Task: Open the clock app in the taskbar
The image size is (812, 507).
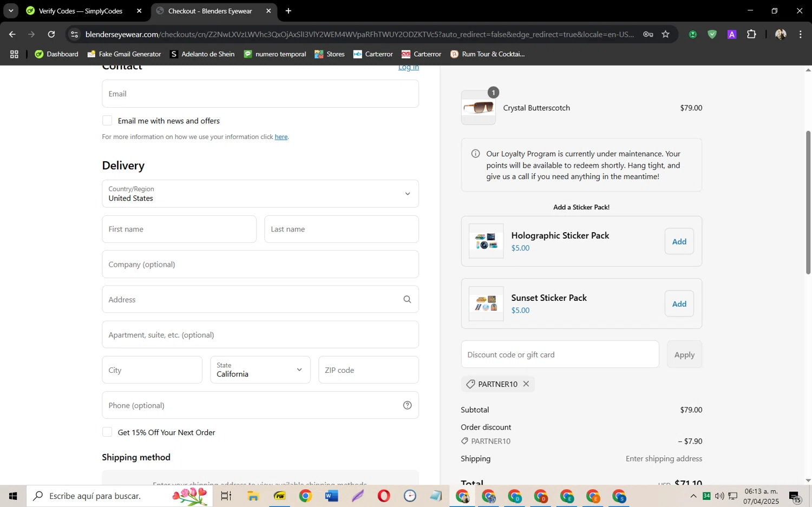Action: point(410,496)
